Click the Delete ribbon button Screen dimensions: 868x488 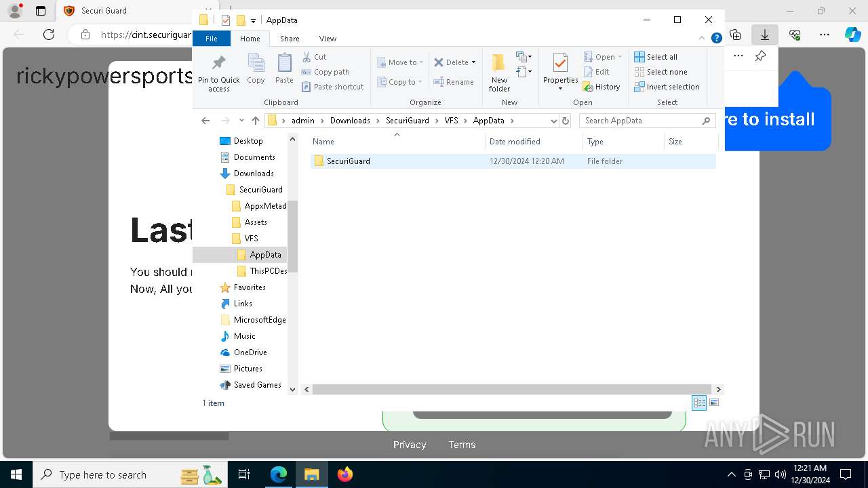point(454,62)
